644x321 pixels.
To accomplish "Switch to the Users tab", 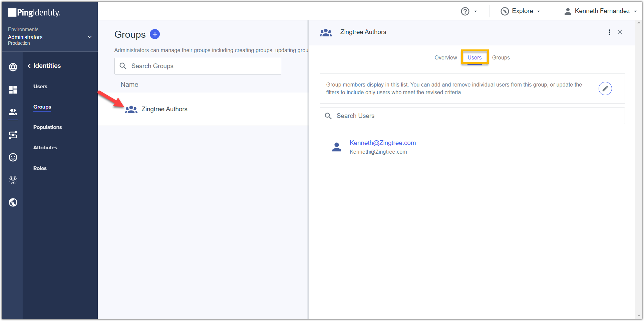I will point(474,57).
